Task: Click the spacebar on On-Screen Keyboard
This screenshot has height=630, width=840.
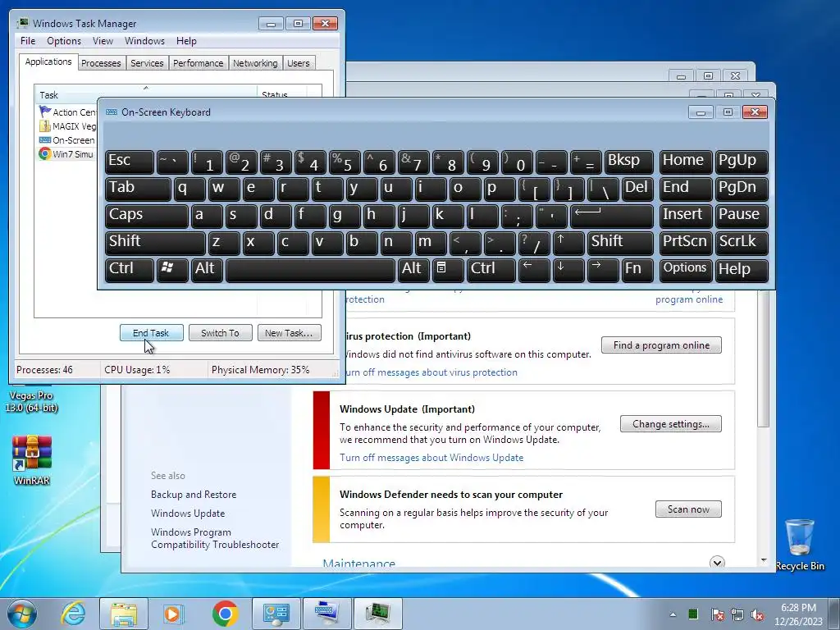Action: [x=311, y=269]
